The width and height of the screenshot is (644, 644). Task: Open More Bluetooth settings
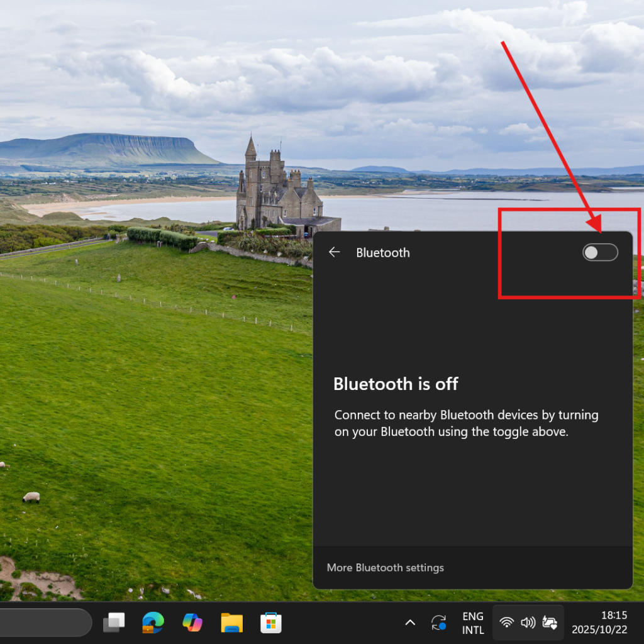tap(385, 568)
